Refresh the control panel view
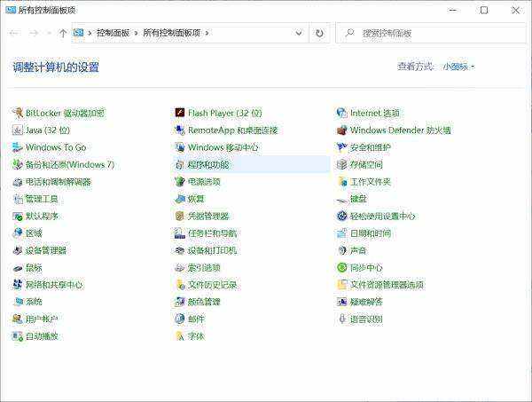Viewport: 532px width, 402px height. [x=319, y=33]
